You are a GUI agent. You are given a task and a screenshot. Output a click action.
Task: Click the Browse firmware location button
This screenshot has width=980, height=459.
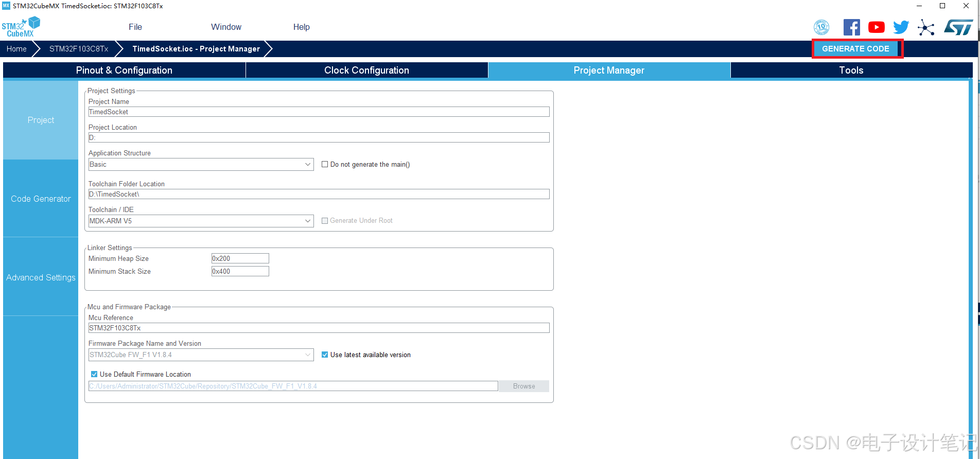pos(524,386)
